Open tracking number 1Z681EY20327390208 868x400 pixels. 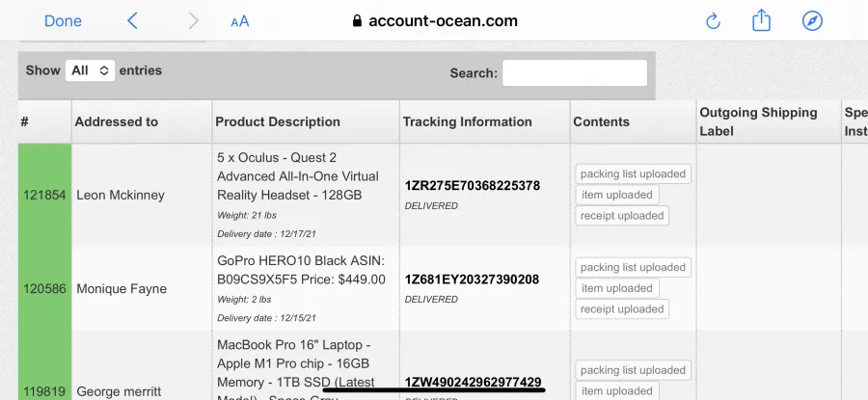pyautogui.click(x=472, y=280)
